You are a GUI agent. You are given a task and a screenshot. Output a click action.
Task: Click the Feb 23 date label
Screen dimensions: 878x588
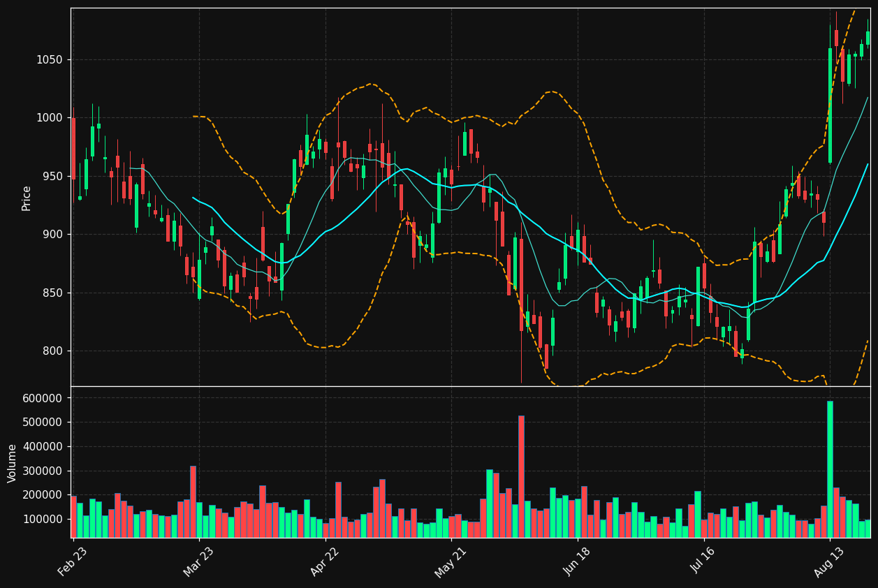click(x=73, y=561)
